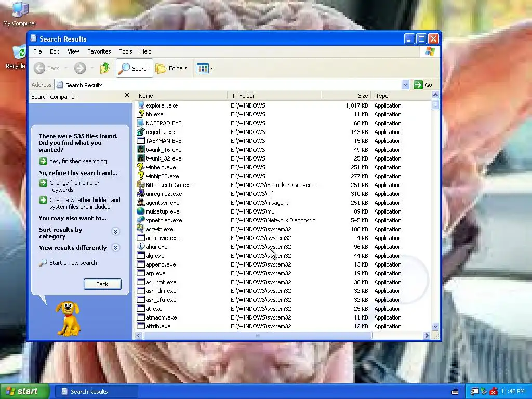
Task: Select the twunk_32.exe icon
Action: point(140,158)
